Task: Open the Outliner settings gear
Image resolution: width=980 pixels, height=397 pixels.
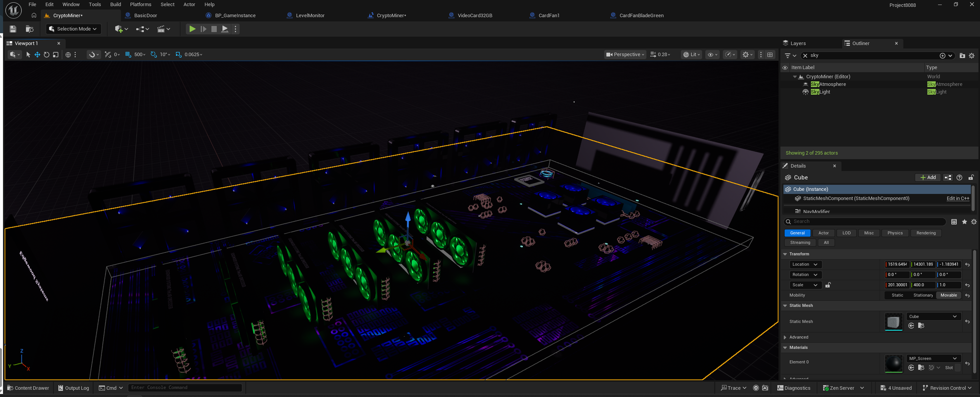Action: click(972, 55)
